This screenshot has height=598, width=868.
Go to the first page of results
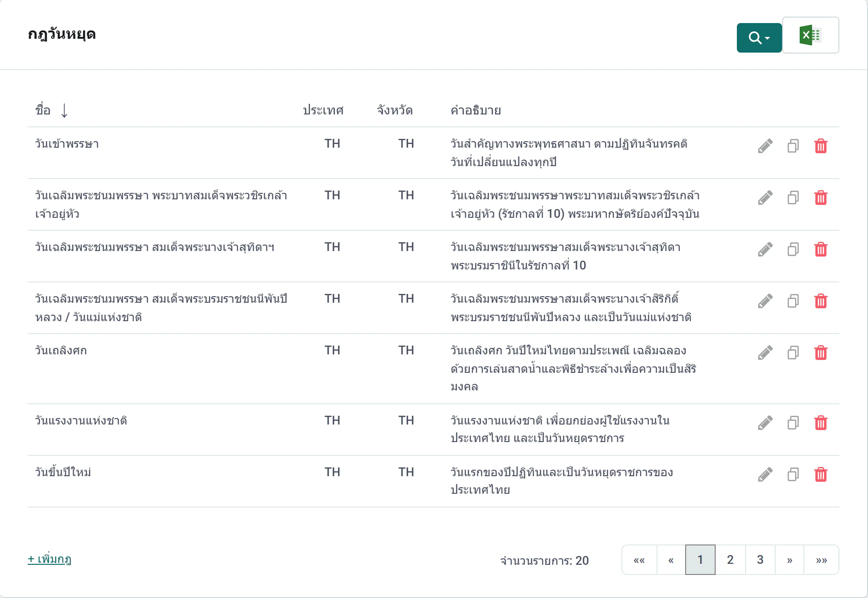pyautogui.click(x=639, y=560)
